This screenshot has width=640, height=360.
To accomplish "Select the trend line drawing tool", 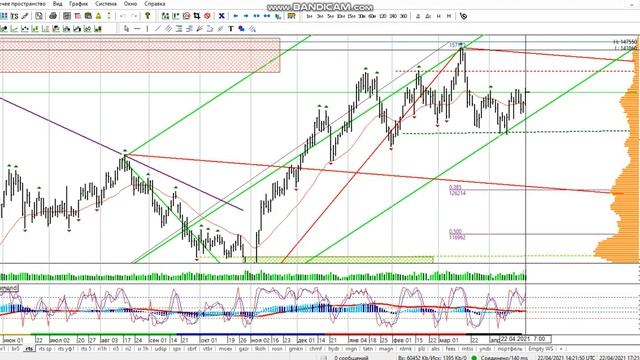I will click(x=158, y=29).
